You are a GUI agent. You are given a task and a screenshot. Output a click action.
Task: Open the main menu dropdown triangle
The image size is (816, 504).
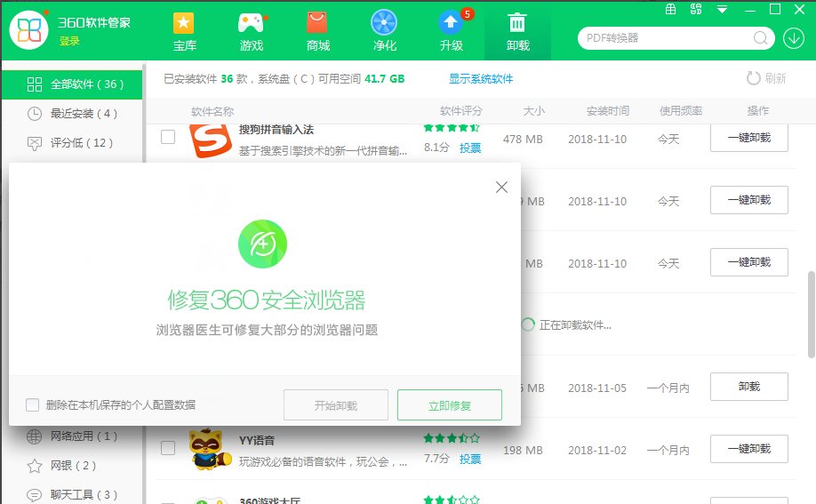tap(722, 10)
